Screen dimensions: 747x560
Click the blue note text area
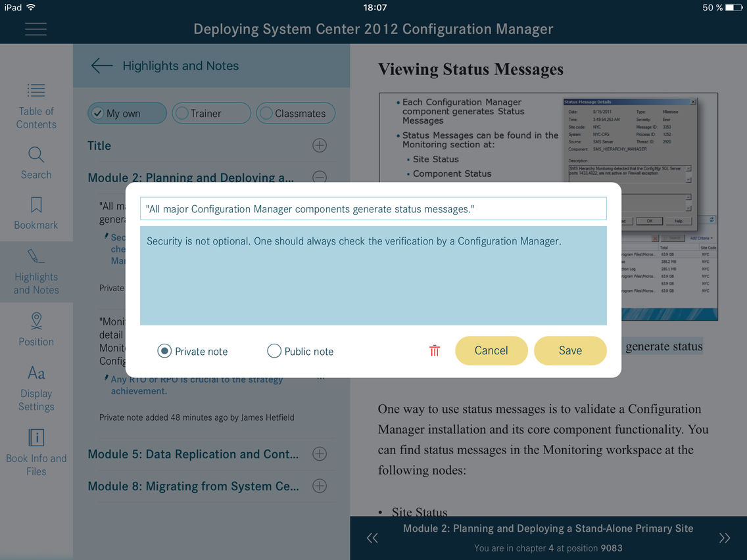tap(373, 275)
